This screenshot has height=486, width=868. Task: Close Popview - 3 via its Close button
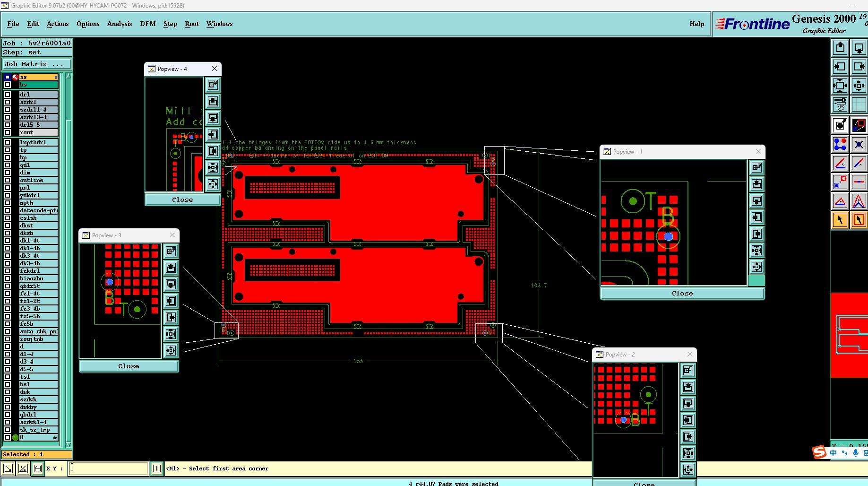coord(129,366)
